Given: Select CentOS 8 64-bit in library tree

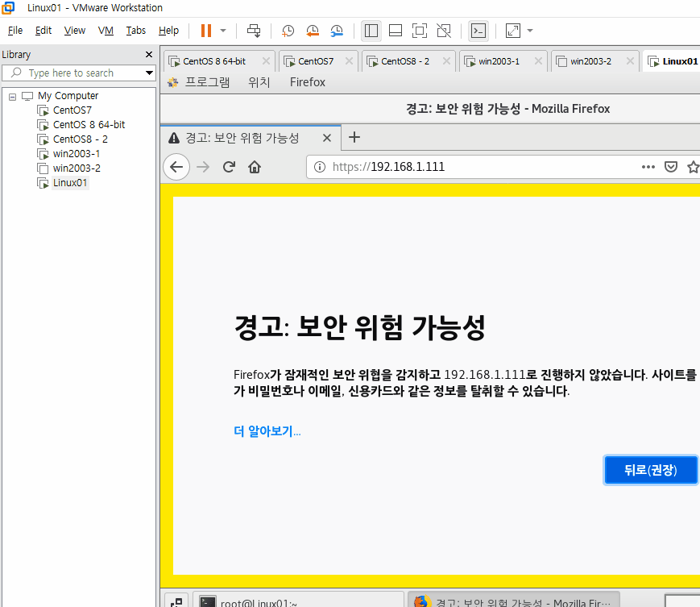Looking at the screenshot, I should pos(89,125).
